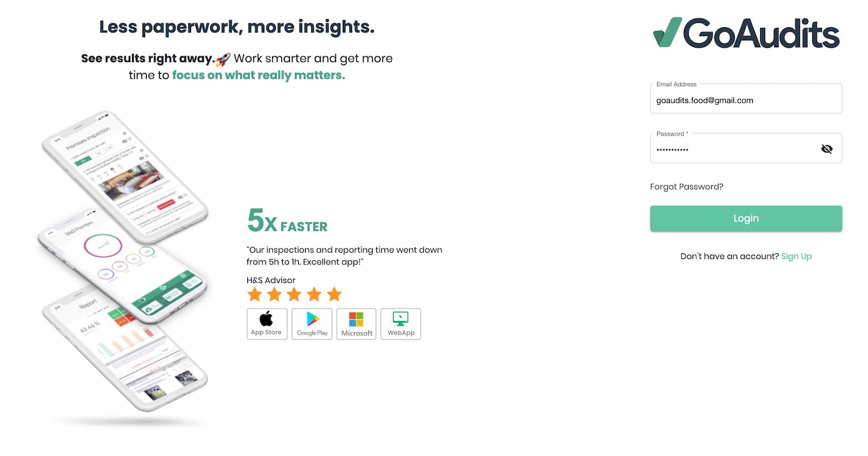Image resolution: width=868 pixels, height=456 pixels.
Task: Click the monitor icon in WebApp badge
Action: (x=401, y=318)
